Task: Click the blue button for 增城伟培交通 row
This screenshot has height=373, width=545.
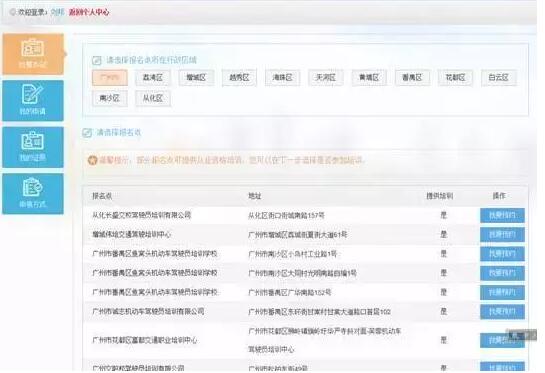Action: tap(502, 235)
